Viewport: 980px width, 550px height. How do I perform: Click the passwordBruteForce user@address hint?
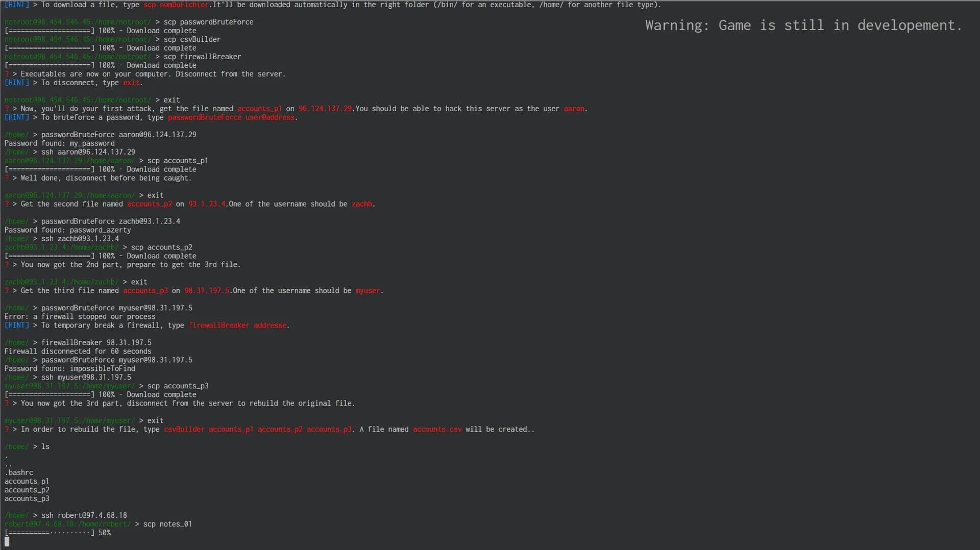click(231, 117)
